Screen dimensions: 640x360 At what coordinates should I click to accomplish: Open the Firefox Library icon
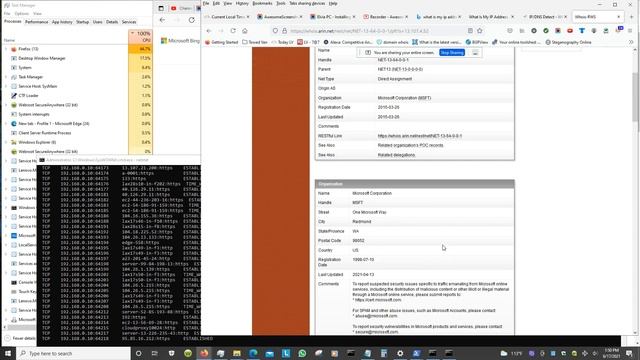(522, 31)
